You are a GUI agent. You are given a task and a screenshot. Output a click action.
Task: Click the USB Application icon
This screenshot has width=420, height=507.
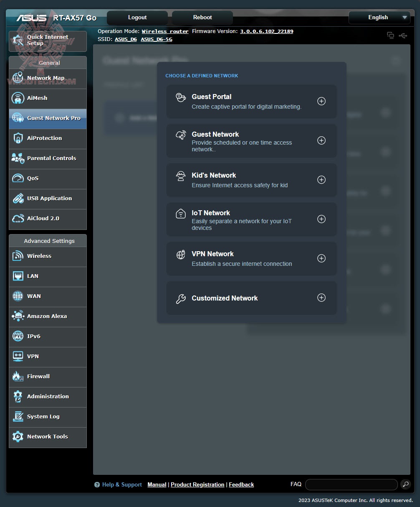click(18, 199)
